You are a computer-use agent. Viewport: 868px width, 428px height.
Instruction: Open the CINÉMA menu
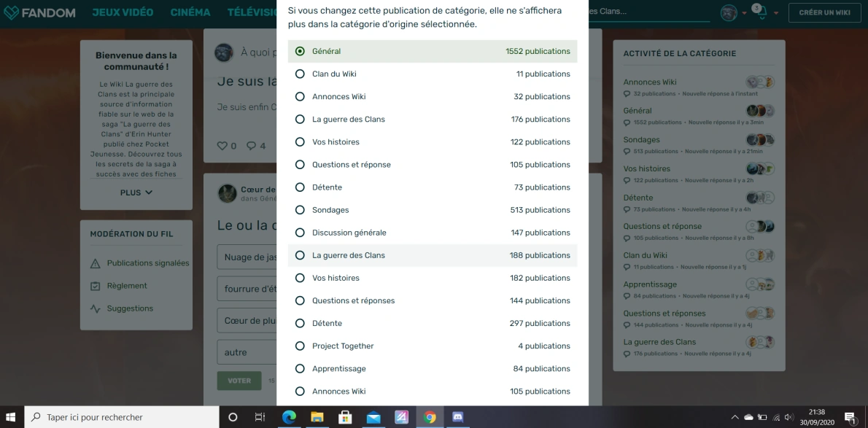tap(190, 12)
